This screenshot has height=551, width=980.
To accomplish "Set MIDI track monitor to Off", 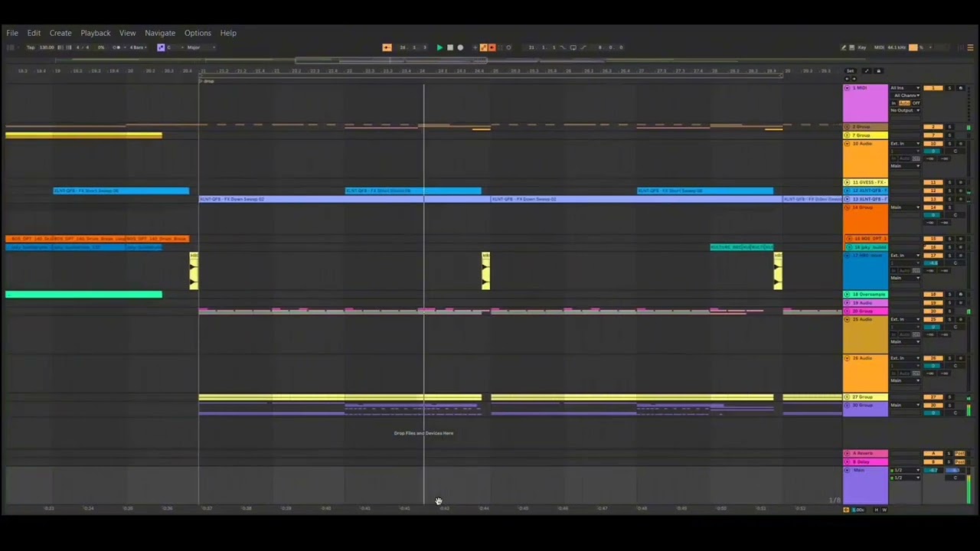I will (916, 103).
